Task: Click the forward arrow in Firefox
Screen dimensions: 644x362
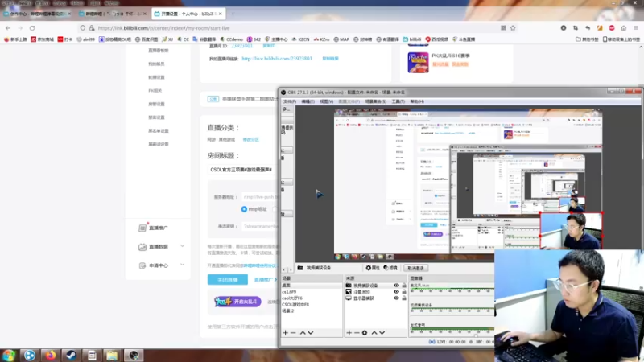Action: coord(20,28)
